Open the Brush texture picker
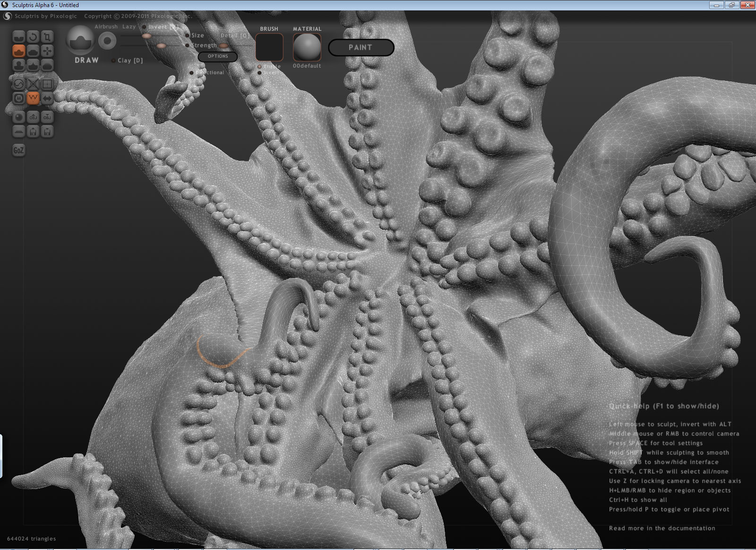This screenshot has width=756, height=550. click(x=269, y=47)
